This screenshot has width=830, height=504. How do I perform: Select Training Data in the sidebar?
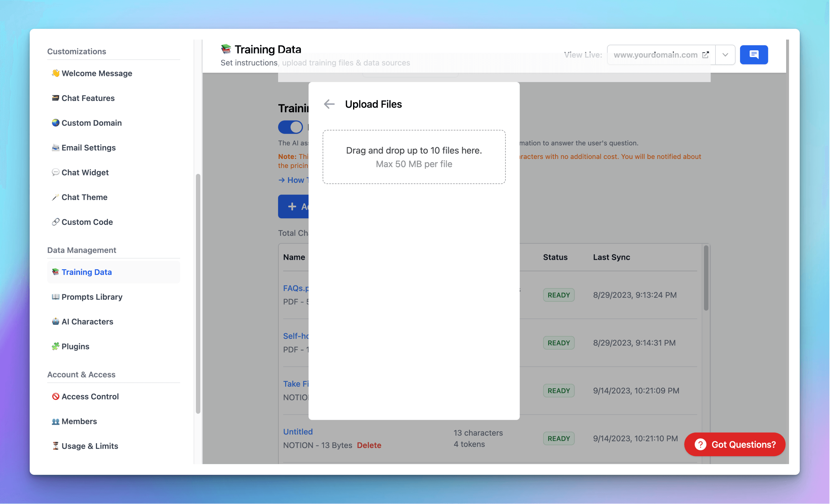pyautogui.click(x=113, y=272)
